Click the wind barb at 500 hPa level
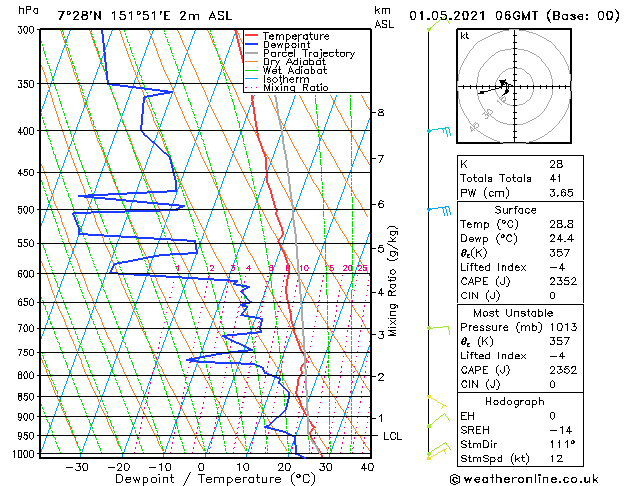The height and width of the screenshot is (486, 629). pyautogui.click(x=439, y=209)
